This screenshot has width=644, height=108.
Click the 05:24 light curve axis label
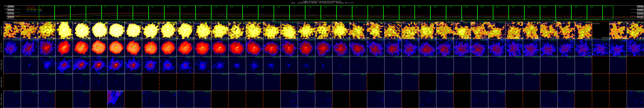pyautogui.click(x=462, y=21)
